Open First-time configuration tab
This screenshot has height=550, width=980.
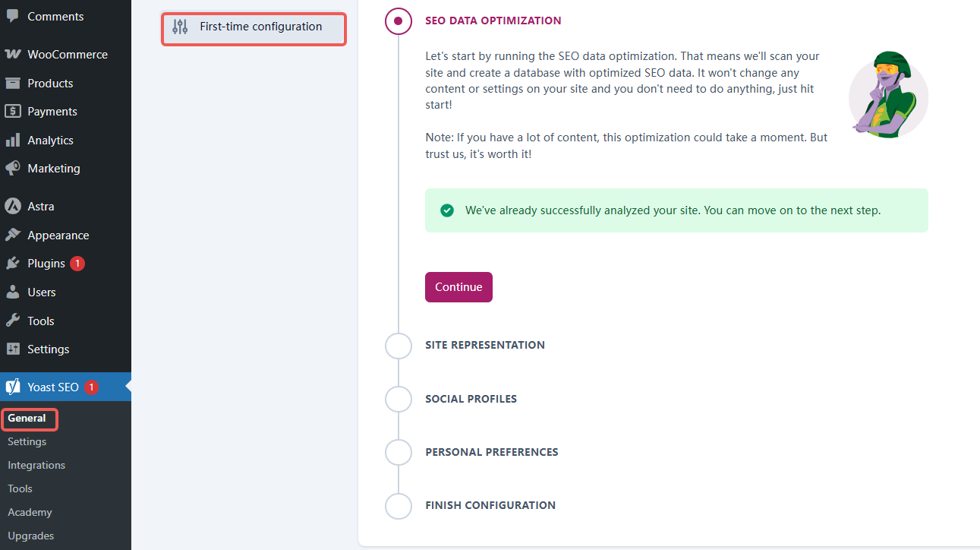coord(254,27)
